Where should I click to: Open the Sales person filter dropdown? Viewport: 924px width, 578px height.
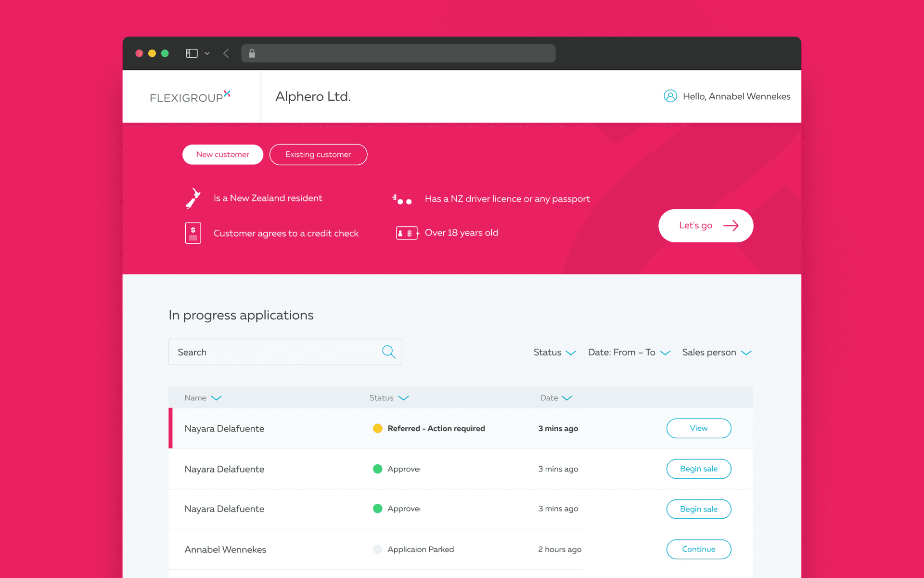tap(717, 353)
